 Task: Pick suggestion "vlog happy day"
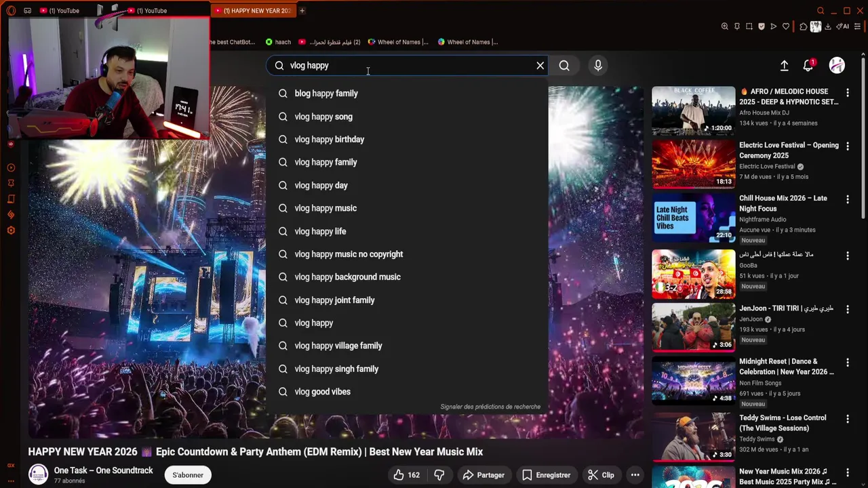(407, 186)
